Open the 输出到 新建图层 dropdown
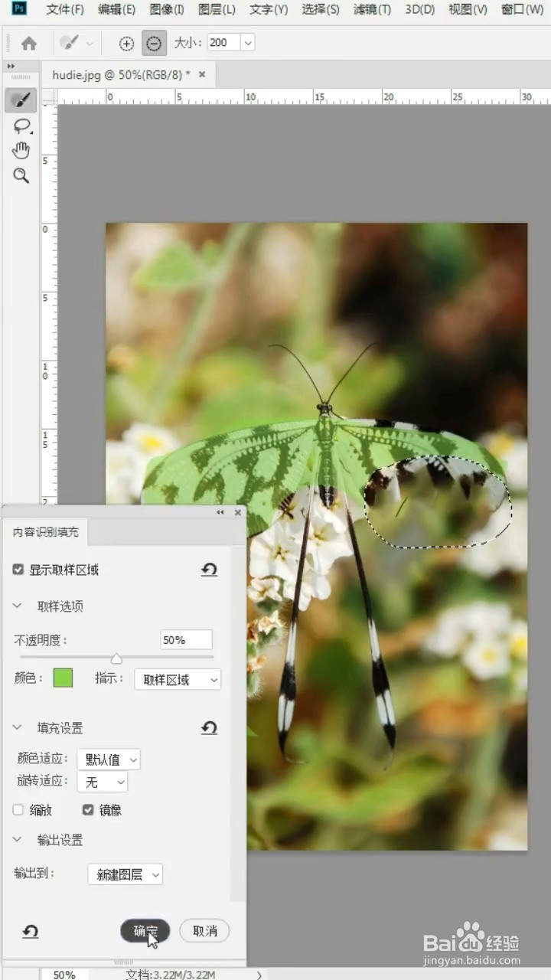551x980 pixels. click(125, 874)
